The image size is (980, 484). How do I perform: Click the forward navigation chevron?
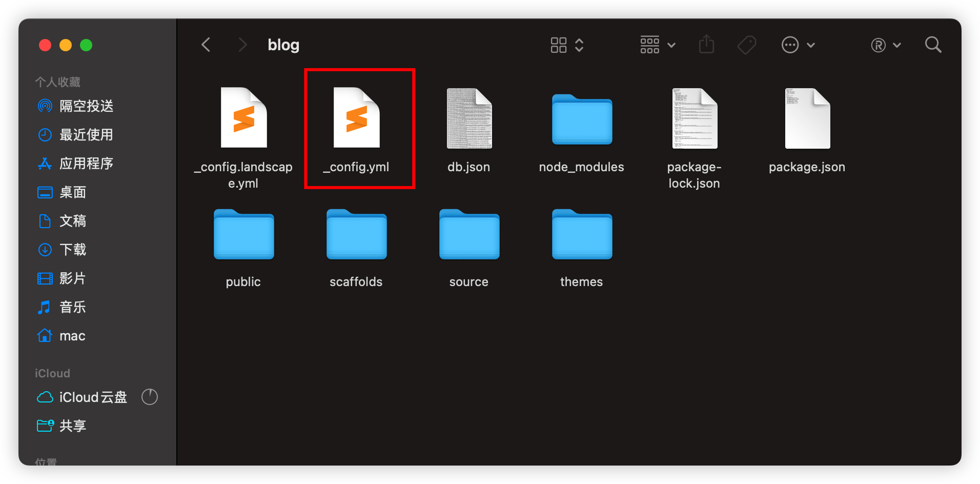(243, 45)
